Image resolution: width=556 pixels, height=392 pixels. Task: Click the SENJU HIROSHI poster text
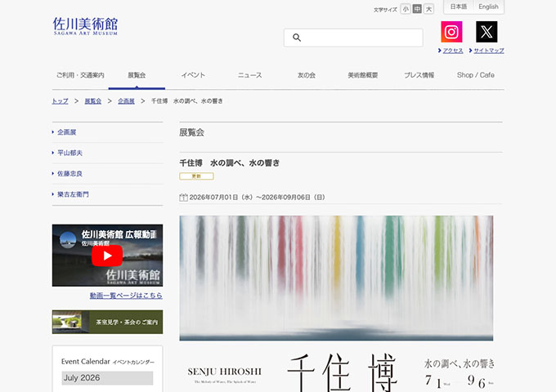tap(225, 372)
